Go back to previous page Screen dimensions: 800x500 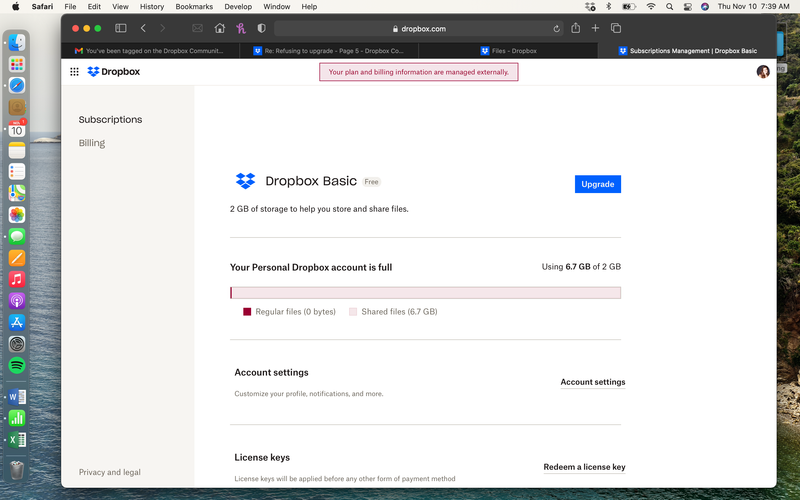click(143, 29)
